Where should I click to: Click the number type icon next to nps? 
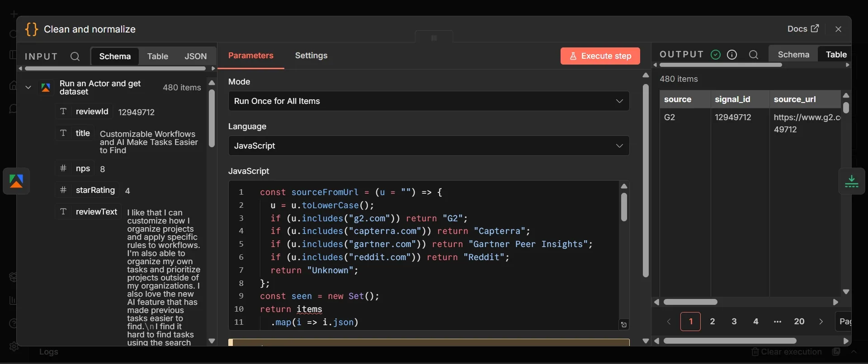[x=63, y=168]
